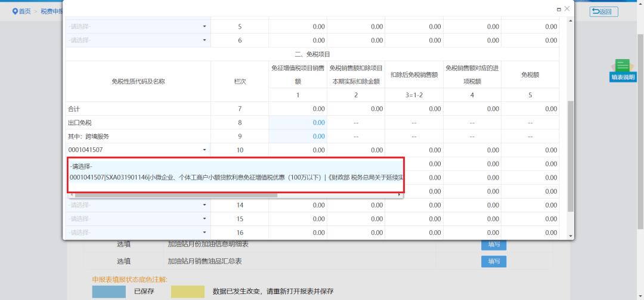Click 填写 for 加油站月销售油品汇总表

pyautogui.click(x=494, y=261)
